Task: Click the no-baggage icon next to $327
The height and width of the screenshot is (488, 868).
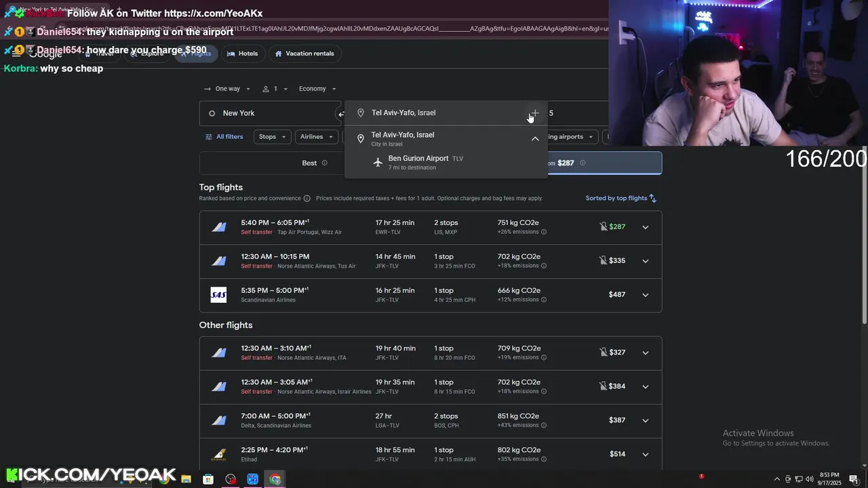Action: tap(603, 352)
